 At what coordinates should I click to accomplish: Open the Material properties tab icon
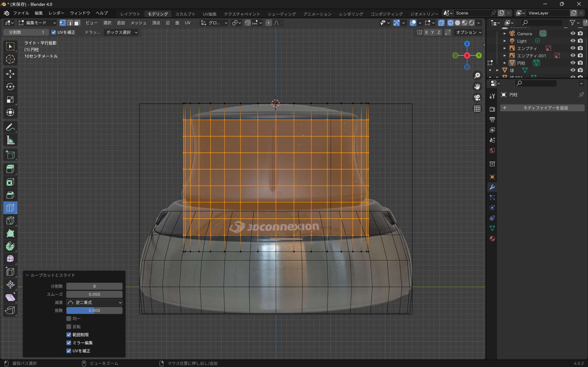click(x=492, y=239)
